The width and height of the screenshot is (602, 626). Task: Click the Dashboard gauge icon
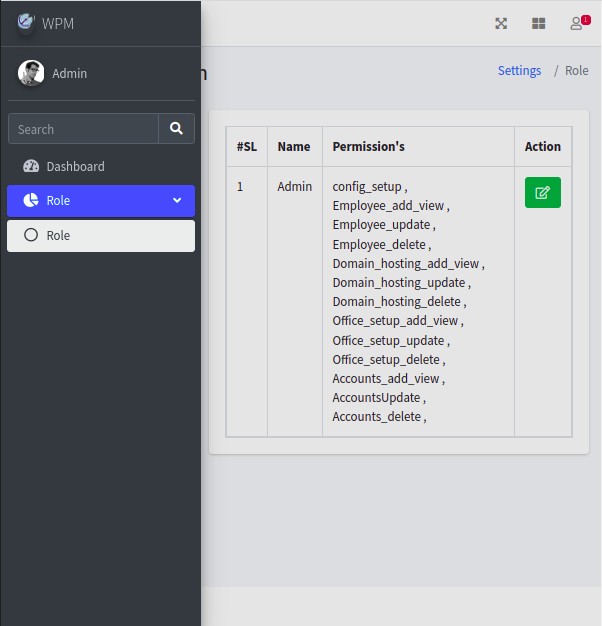click(30, 167)
